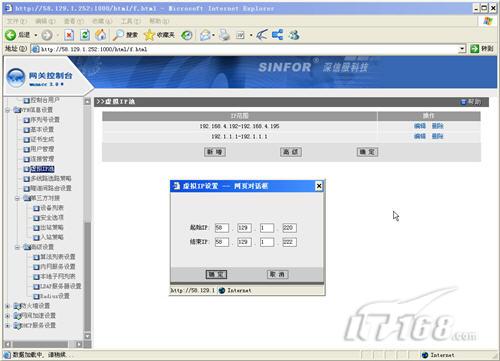Click the Print icon in toolbar
The image size is (500, 361).
pyautogui.click(x=224, y=35)
